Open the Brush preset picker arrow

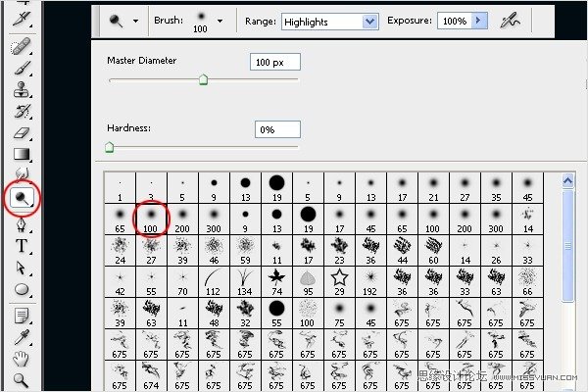pyautogui.click(x=220, y=21)
